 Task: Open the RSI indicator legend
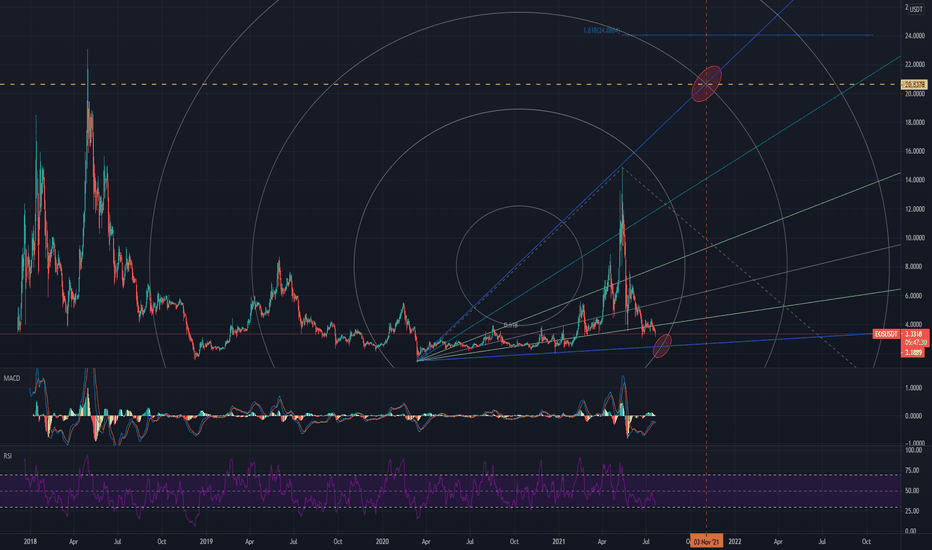(x=8, y=456)
